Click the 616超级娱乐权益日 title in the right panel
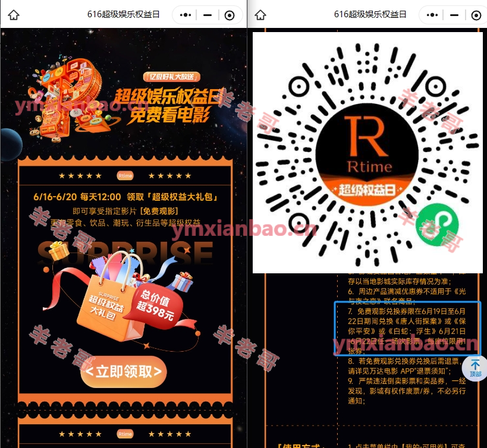 pyautogui.click(x=370, y=15)
